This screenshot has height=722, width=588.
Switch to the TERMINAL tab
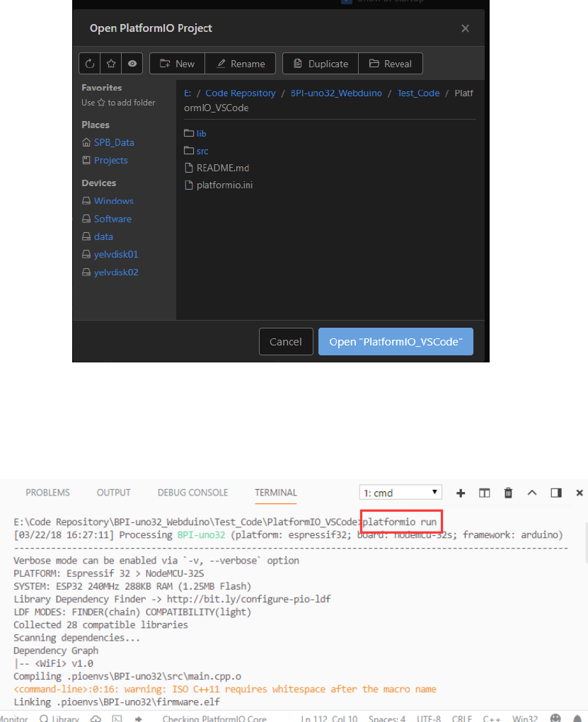(x=276, y=493)
